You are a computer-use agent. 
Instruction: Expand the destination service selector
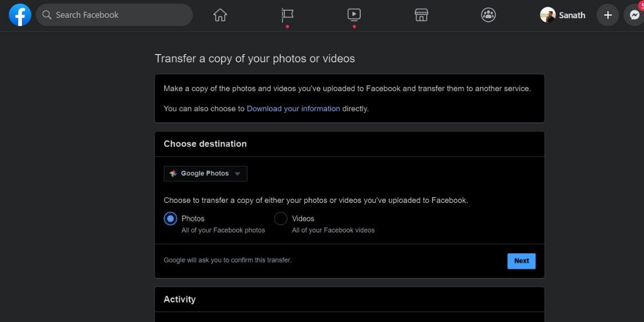pyautogui.click(x=237, y=173)
